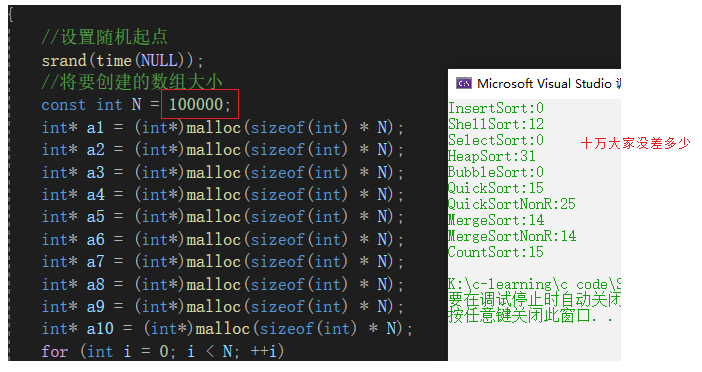Click the K:\c-learning path line in console
The image size is (702, 372).
(534, 284)
